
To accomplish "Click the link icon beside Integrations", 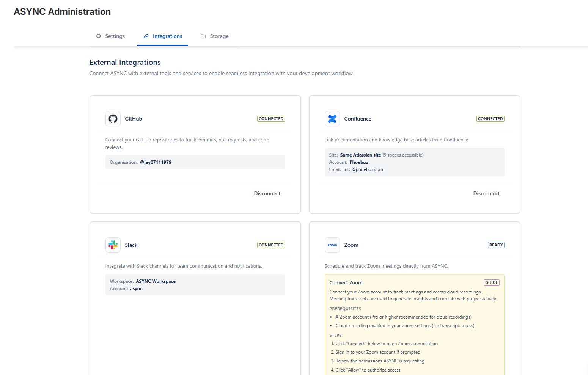I will point(145,36).
